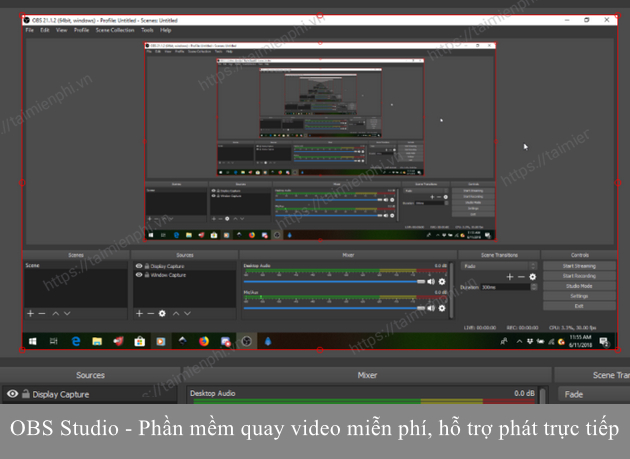Click the CPU and fps status text
The width and height of the screenshot is (630, 459).
573,328
